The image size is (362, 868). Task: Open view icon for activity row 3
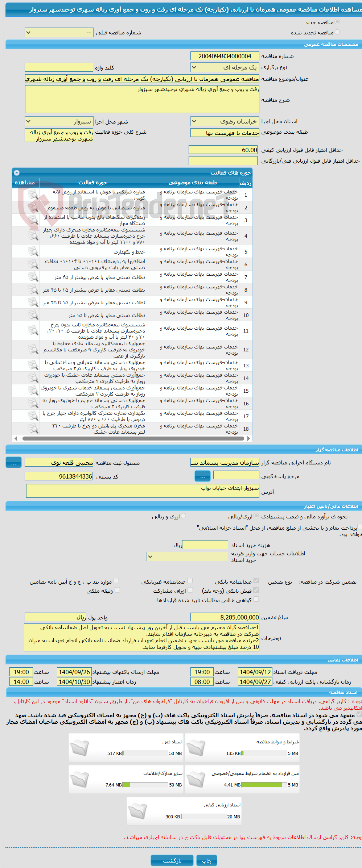pos(33,220)
